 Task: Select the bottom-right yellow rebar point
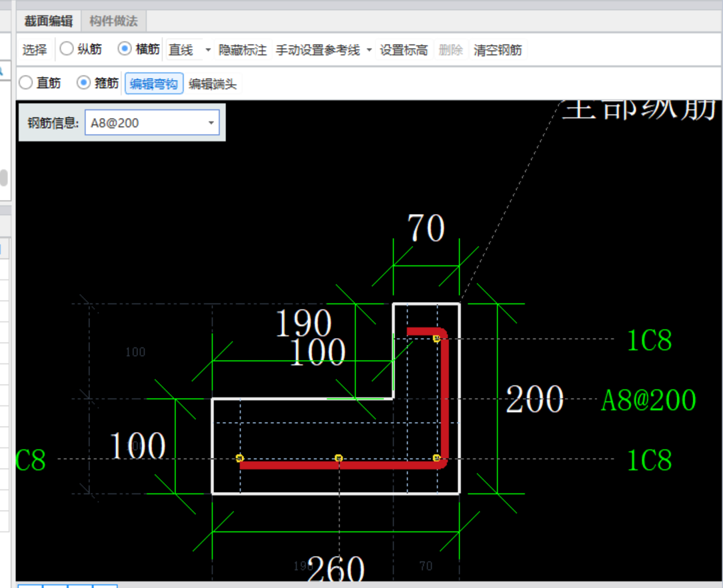(437, 458)
